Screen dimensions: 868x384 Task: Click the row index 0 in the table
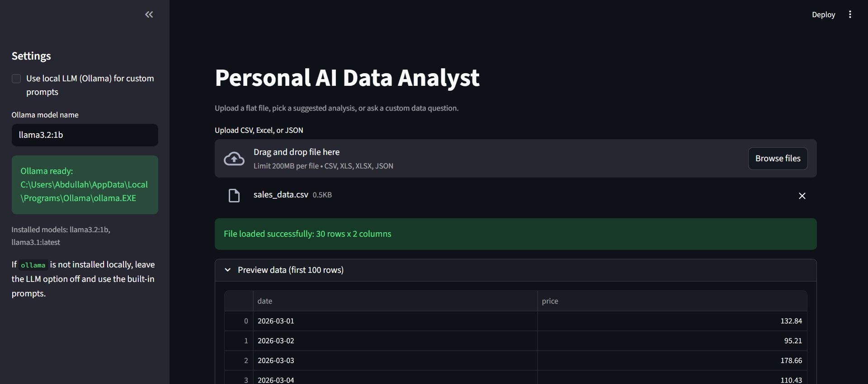click(x=245, y=321)
